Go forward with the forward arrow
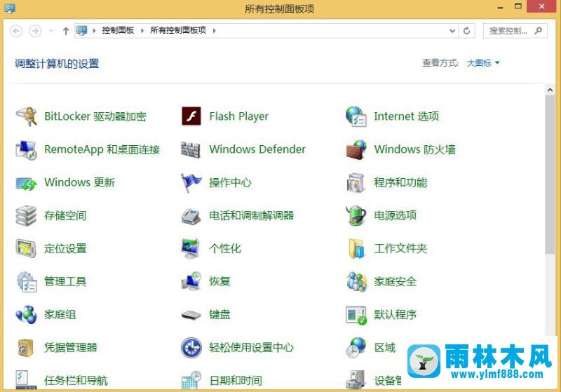Image resolution: width=561 pixels, height=392 pixels. (34, 31)
